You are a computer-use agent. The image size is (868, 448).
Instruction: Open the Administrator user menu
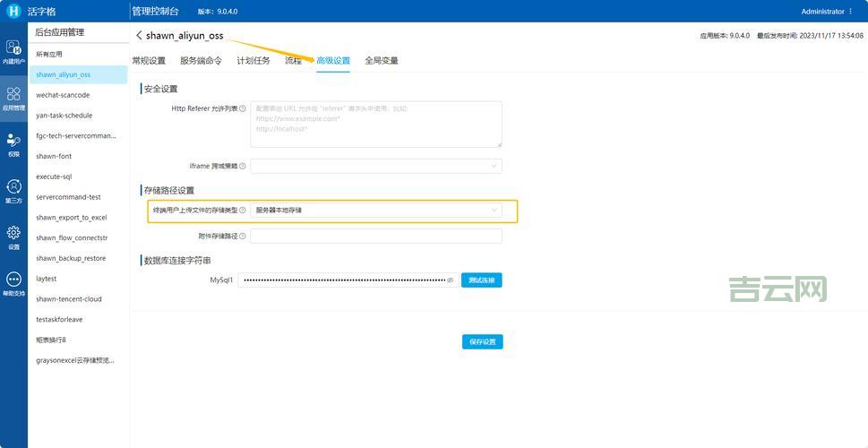pyautogui.click(x=827, y=12)
